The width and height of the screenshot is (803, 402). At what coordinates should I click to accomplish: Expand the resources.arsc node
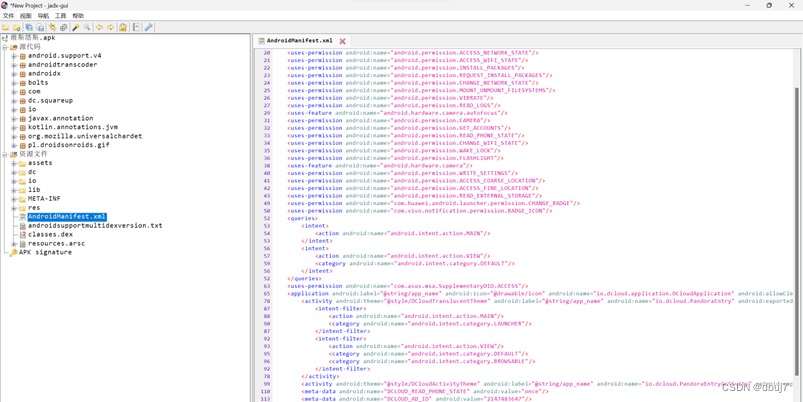pos(14,244)
